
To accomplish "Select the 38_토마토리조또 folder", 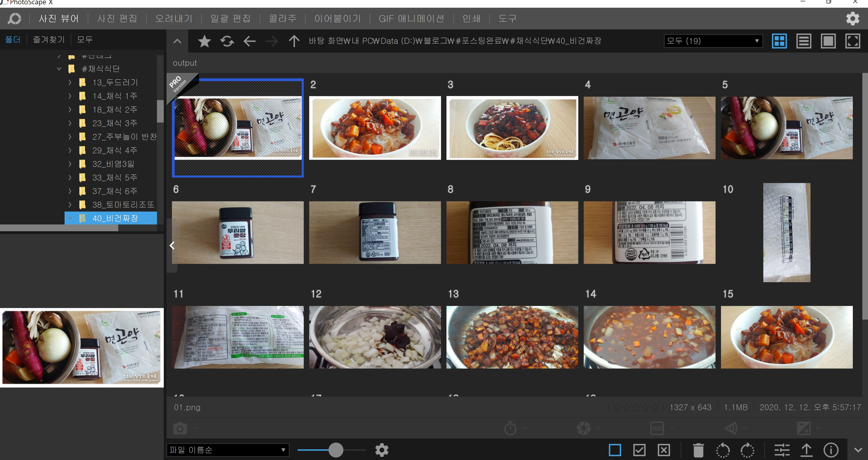I will click(123, 205).
